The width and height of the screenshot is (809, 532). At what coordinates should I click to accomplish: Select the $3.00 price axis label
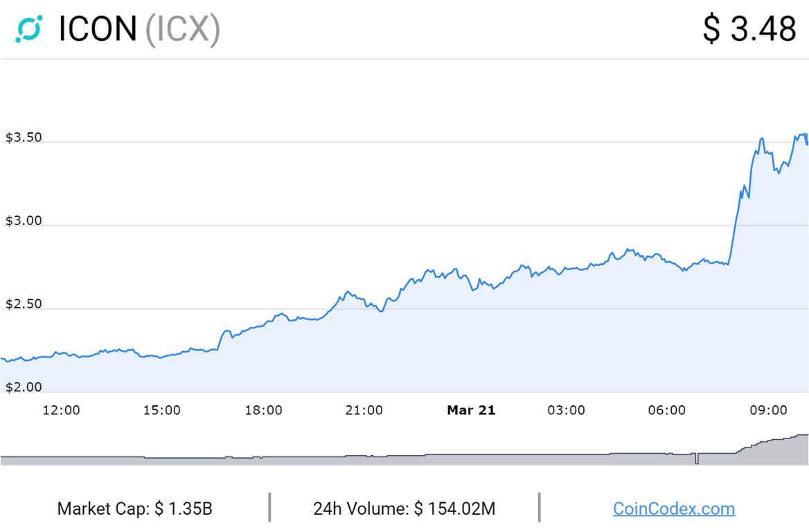(24, 221)
